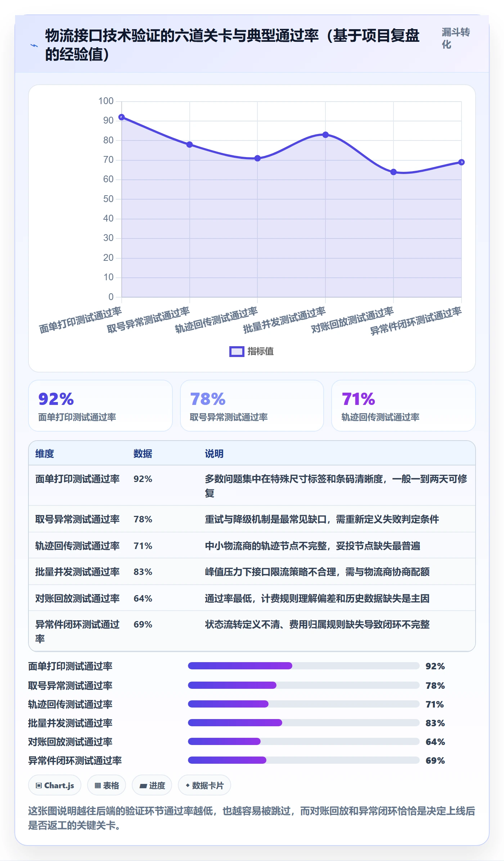Select the 71 data point on chart

(x=257, y=158)
